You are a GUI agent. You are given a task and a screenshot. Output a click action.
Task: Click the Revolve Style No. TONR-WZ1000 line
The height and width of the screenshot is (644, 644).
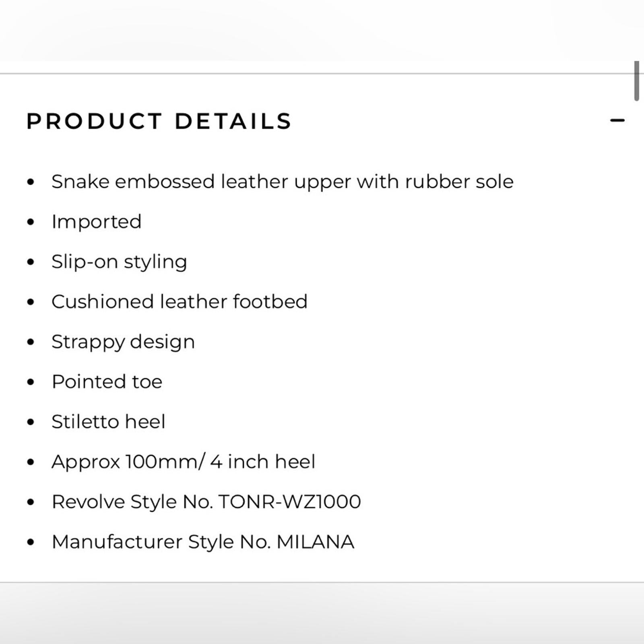(x=206, y=502)
